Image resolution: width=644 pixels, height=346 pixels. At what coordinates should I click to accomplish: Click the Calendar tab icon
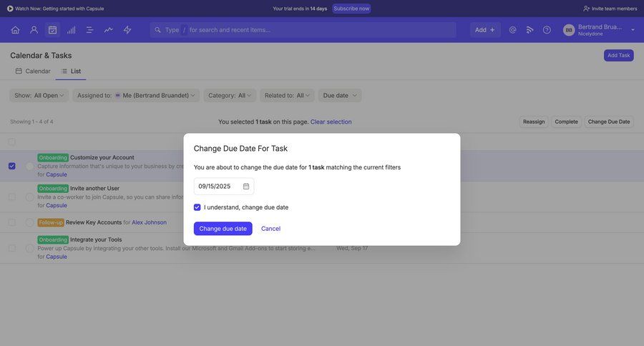tap(19, 71)
